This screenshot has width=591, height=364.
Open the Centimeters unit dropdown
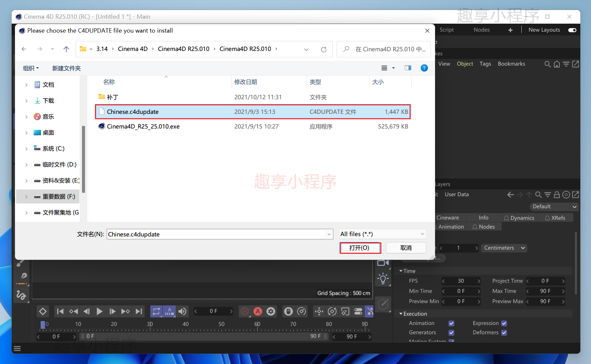[x=504, y=248]
